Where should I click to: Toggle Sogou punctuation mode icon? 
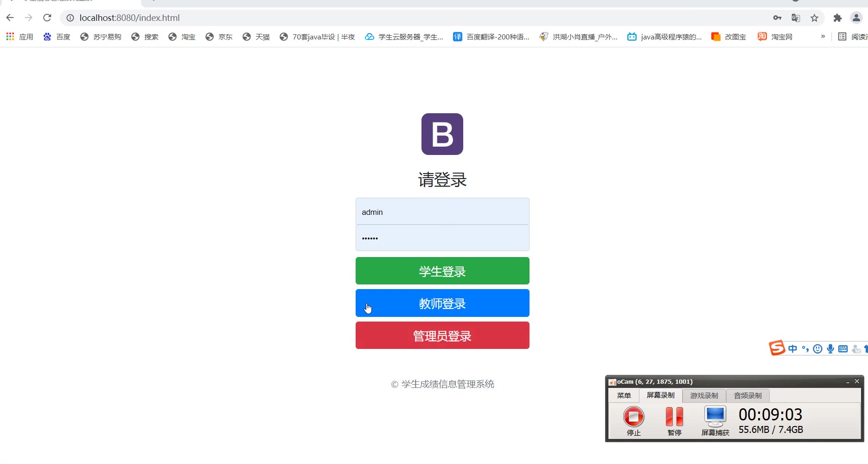click(805, 349)
